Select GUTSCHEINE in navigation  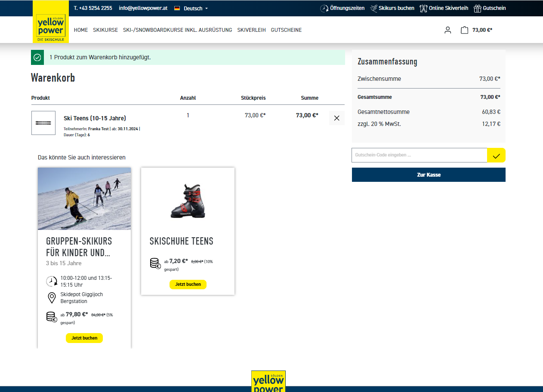click(x=286, y=30)
